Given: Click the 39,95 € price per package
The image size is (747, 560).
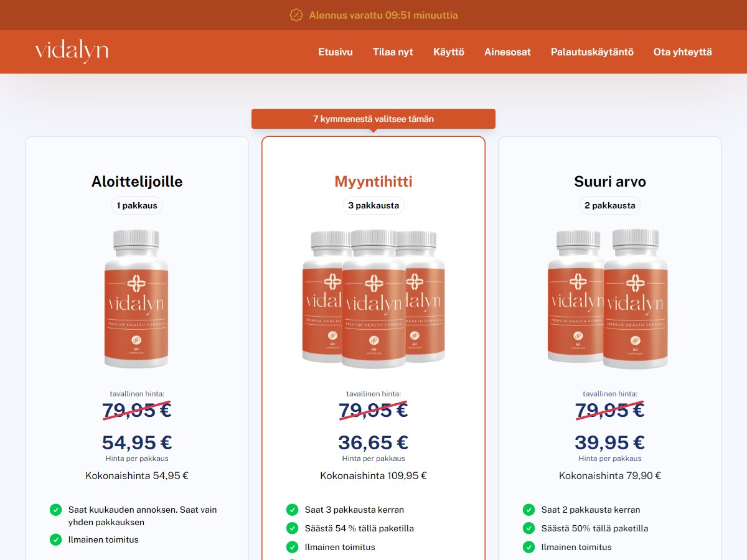Looking at the screenshot, I should tap(610, 442).
